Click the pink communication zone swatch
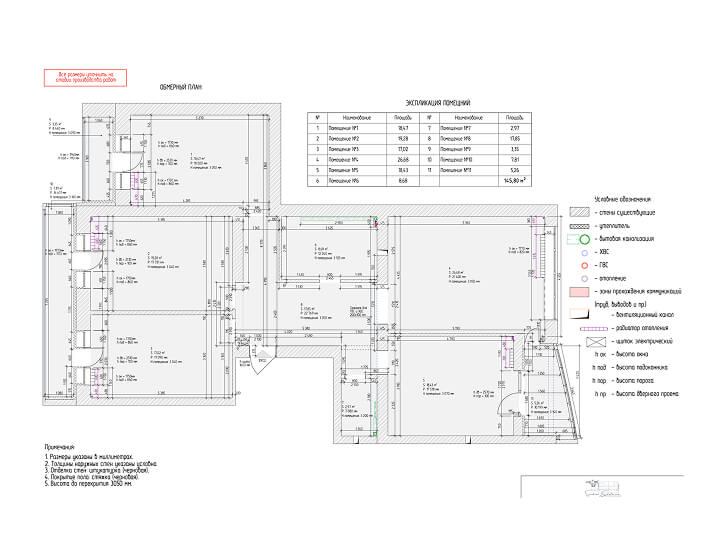720x560 pixels. [x=579, y=291]
